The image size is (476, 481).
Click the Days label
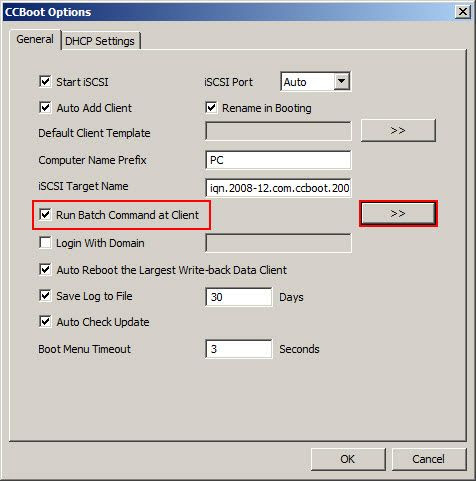(291, 297)
